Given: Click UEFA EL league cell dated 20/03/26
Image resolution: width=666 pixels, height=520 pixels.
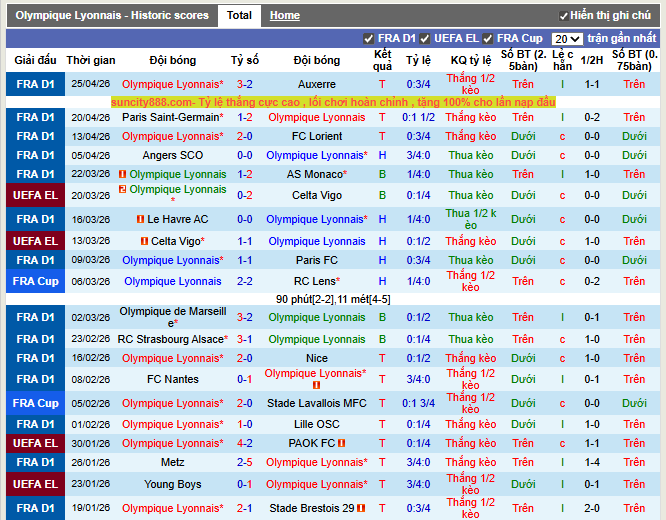Looking at the screenshot, I should tap(36, 195).
